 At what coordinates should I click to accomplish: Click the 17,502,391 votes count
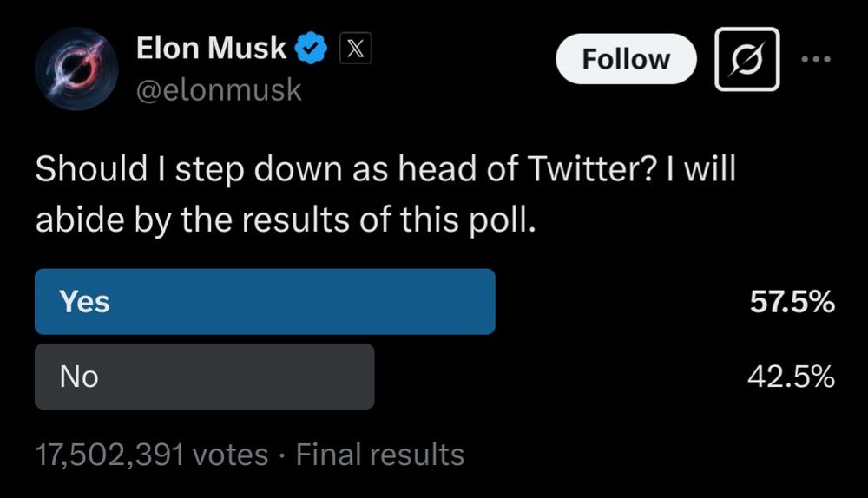point(152,455)
